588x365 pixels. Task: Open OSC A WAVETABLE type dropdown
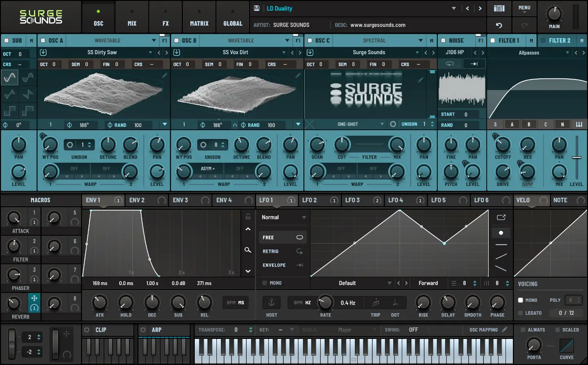click(x=154, y=40)
